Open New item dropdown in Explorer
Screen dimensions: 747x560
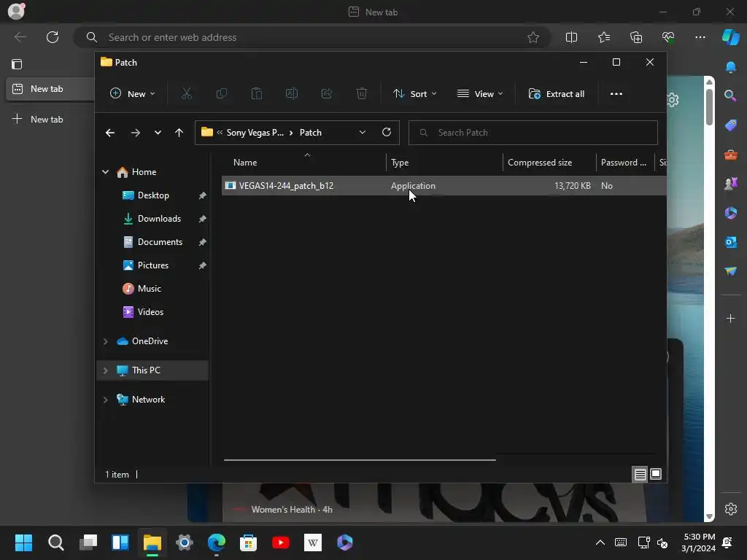[x=133, y=94]
